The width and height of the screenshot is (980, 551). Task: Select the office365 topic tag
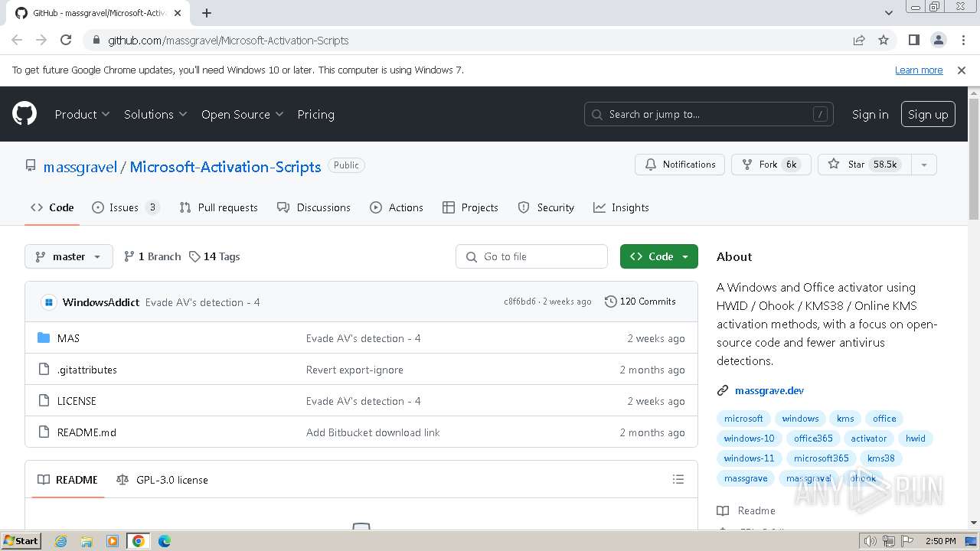[813, 439]
